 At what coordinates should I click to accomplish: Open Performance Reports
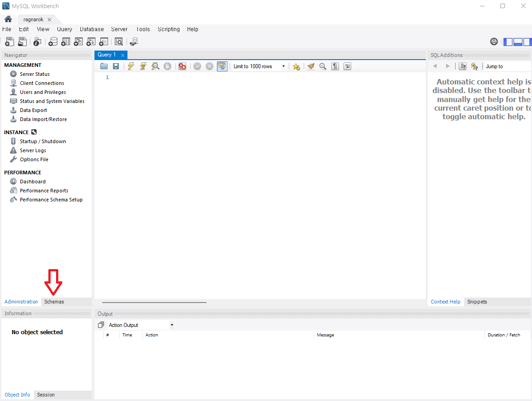click(x=44, y=191)
